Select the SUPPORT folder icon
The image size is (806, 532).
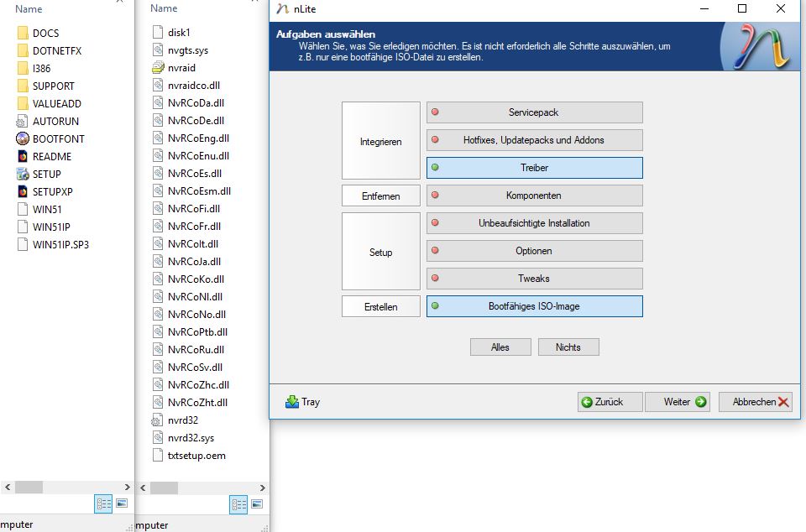tap(23, 86)
